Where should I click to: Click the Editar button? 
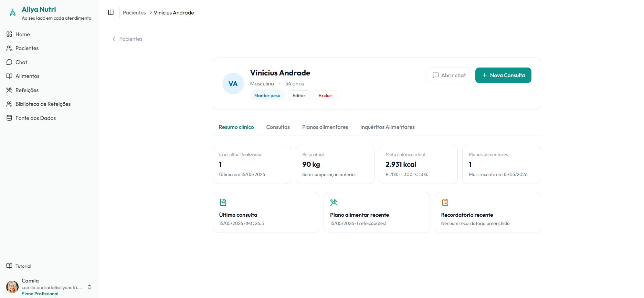click(299, 95)
